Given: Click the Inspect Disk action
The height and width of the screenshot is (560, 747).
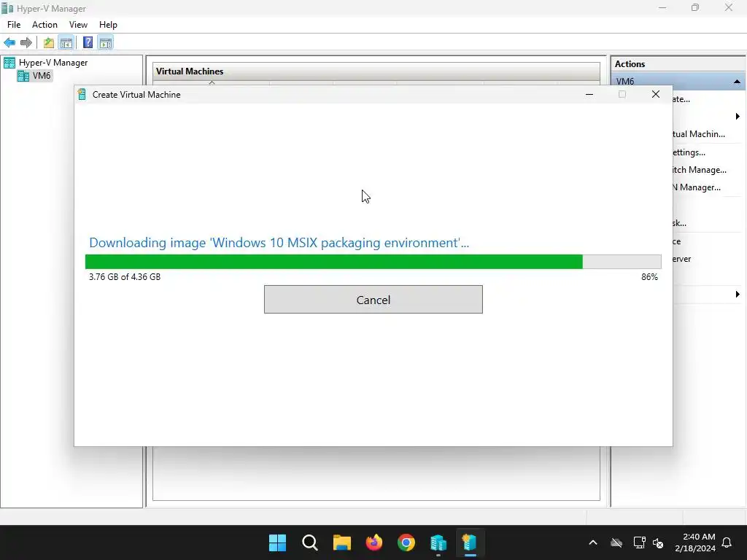Looking at the screenshot, I should click(x=679, y=223).
